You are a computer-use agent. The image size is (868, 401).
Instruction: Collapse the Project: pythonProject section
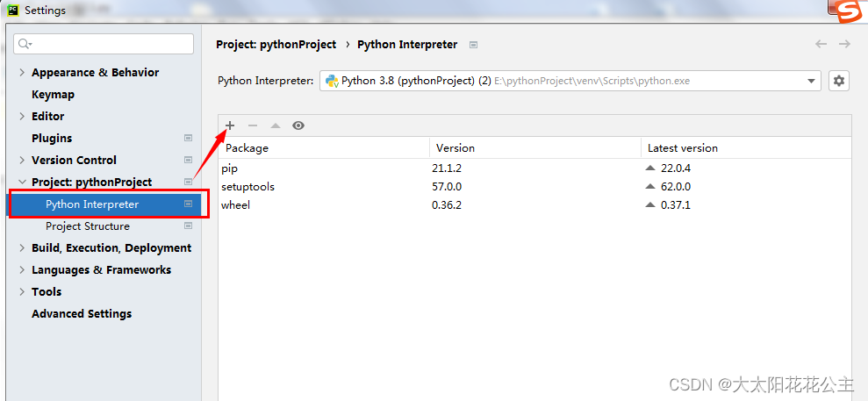point(22,182)
